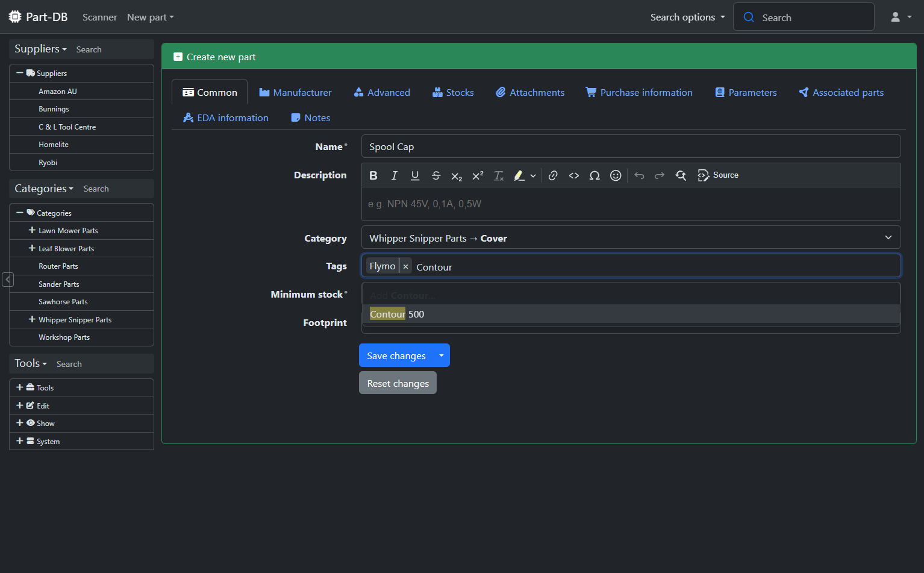Open the Category dropdown
Screen dimensions: 924x573
click(x=631, y=237)
